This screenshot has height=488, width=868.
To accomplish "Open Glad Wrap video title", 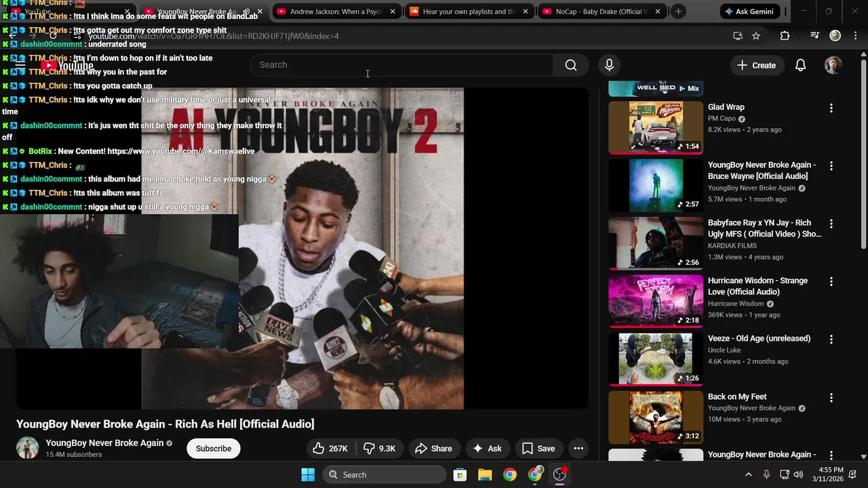I will 726,107.
